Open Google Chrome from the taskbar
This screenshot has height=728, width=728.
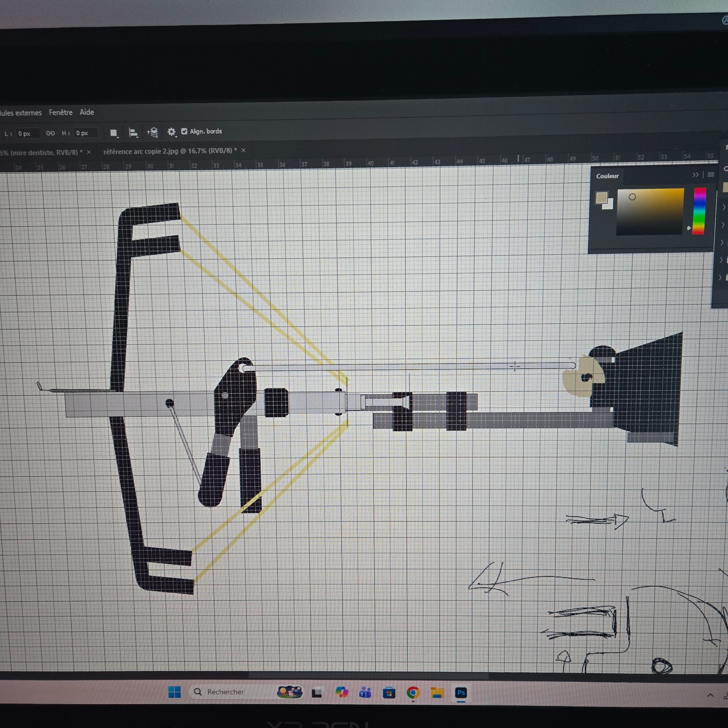pyautogui.click(x=413, y=693)
